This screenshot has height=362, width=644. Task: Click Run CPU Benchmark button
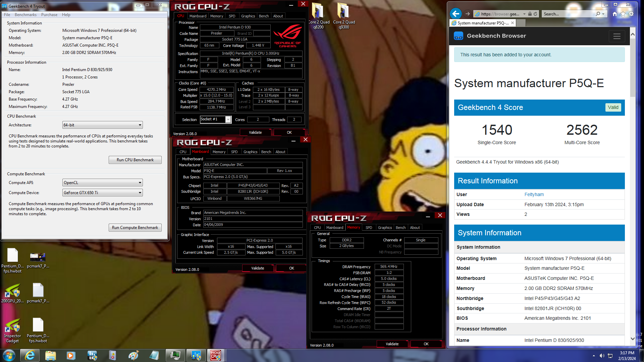pyautogui.click(x=135, y=160)
